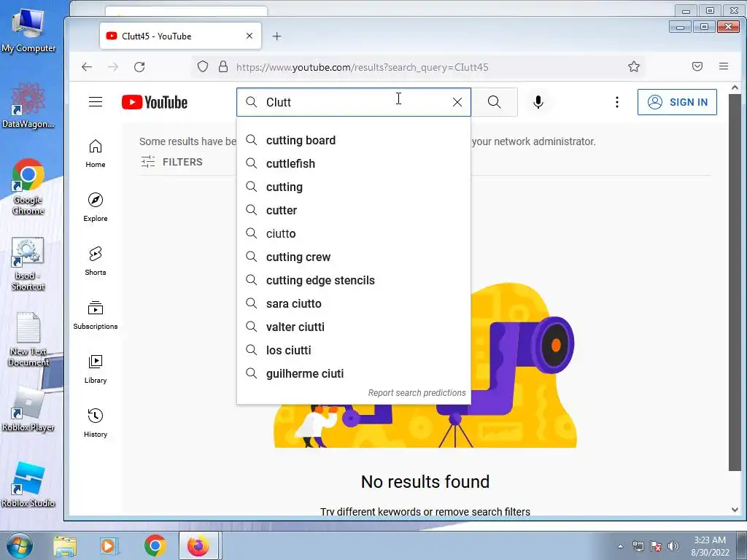This screenshot has height=560, width=747.
Task: Show hidden tray icons arrow
Action: [x=620, y=546]
